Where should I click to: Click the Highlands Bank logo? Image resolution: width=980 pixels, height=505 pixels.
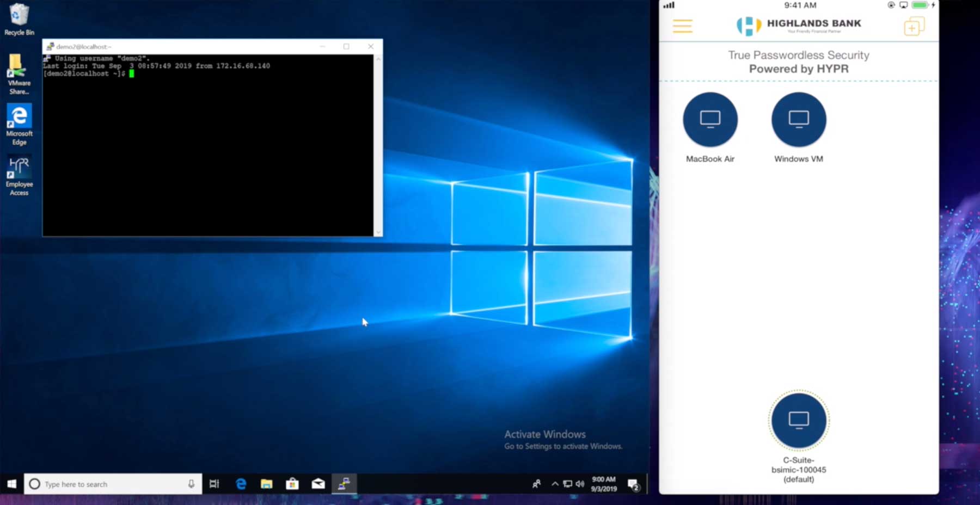pyautogui.click(x=799, y=26)
